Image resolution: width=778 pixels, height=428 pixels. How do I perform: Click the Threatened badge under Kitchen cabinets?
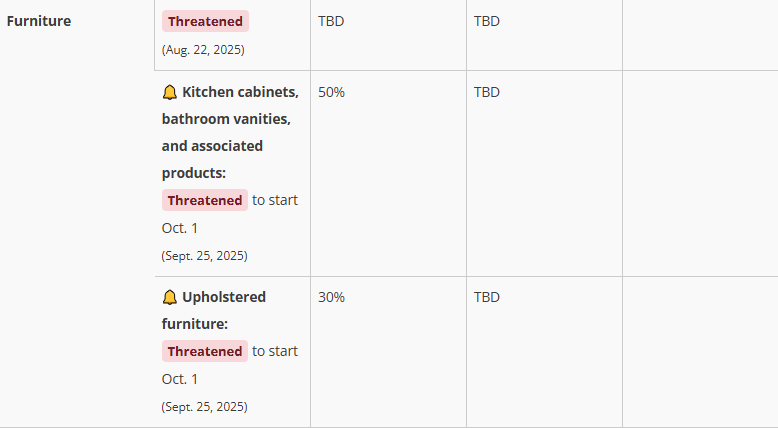(205, 200)
